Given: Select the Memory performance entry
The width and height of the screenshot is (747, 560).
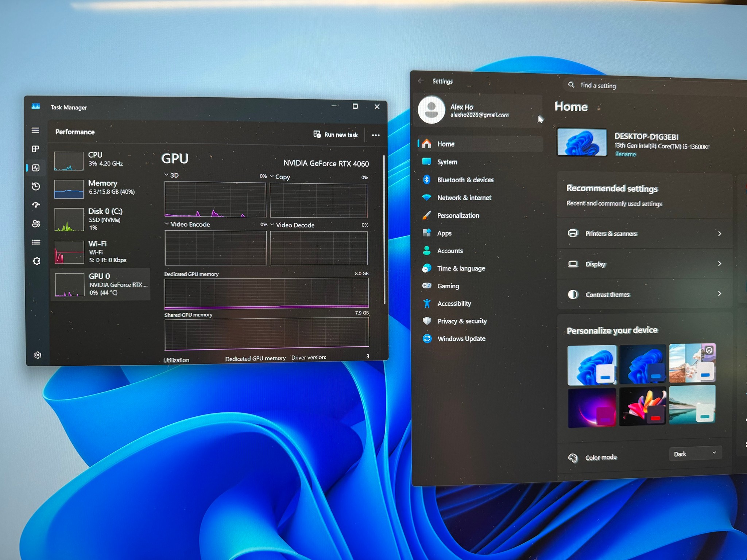Looking at the screenshot, I should tap(101, 188).
